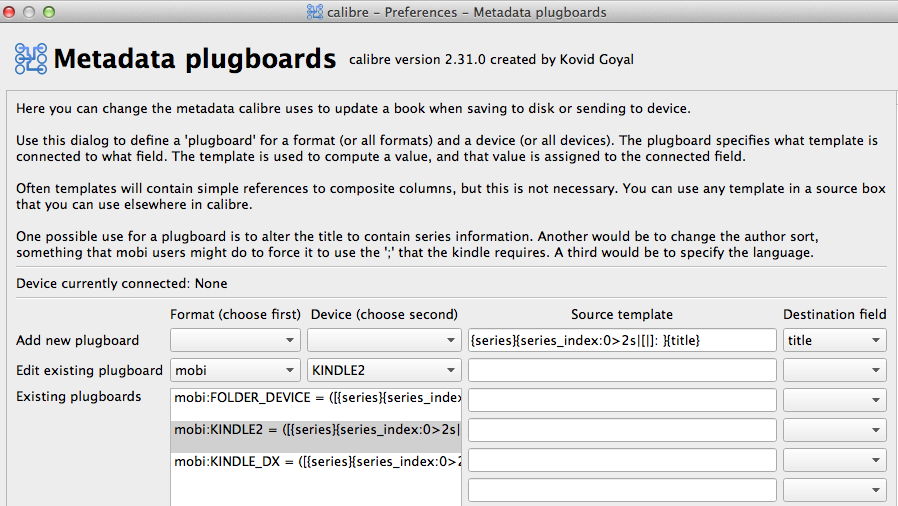Open destination dropdown beside mobi:FOLDER_DEVICE entry
The width and height of the screenshot is (898, 506).
(835, 401)
